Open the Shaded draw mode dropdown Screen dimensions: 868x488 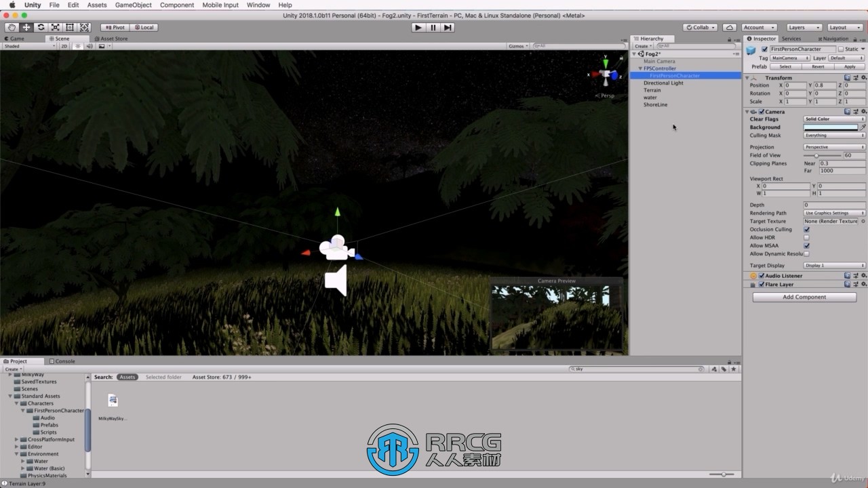point(29,46)
